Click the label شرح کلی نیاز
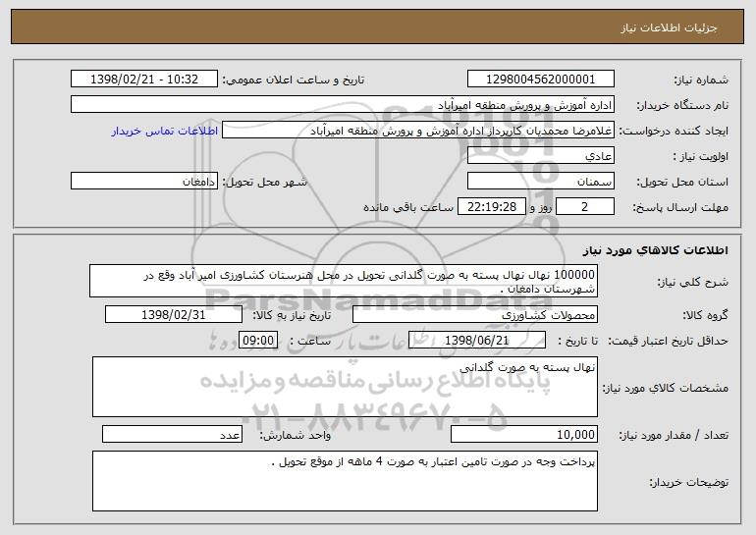756x535 pixels. 693,282
